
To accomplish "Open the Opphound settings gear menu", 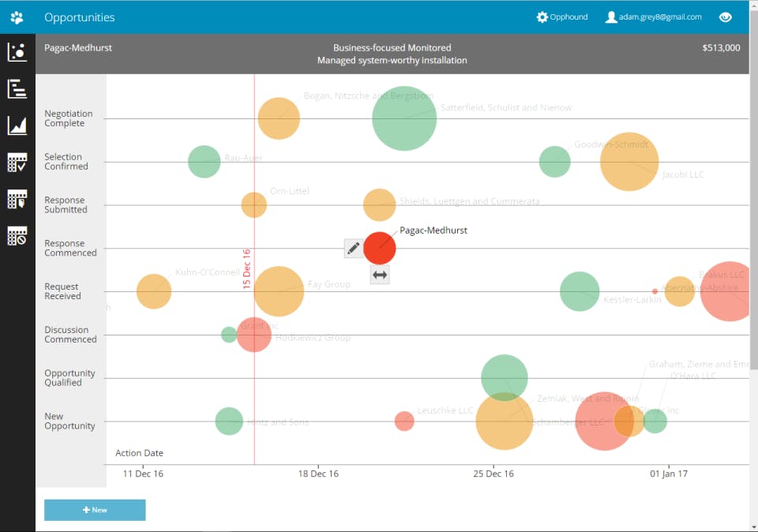I will click(562, 17).
